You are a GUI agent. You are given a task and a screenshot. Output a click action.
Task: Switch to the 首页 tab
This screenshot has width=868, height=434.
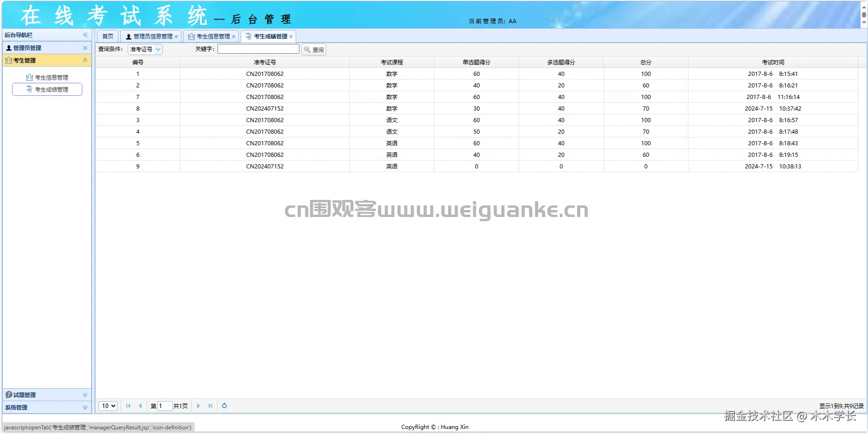(108, 36)
